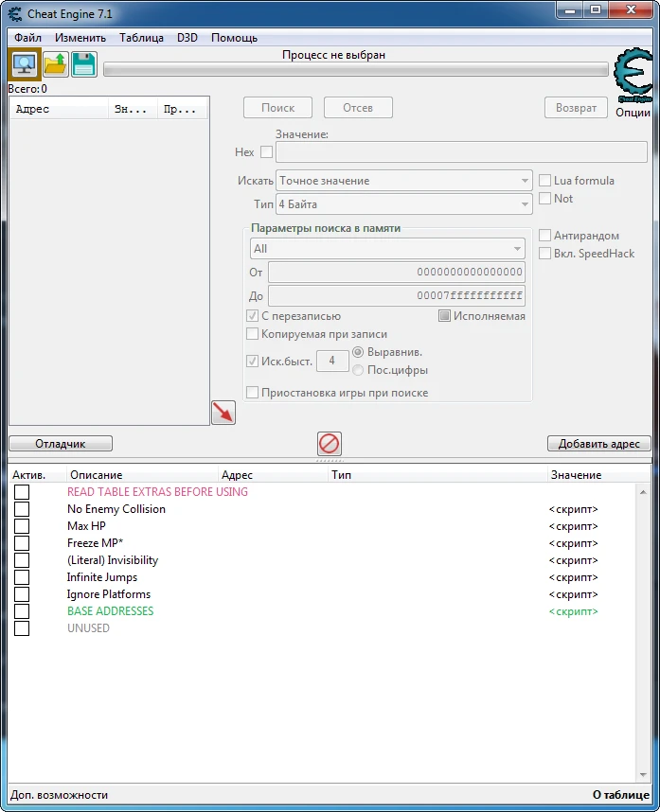Select the Max HP <скрипт> value
The height and width of the screenshot is (812, 660).
(574, 526)
